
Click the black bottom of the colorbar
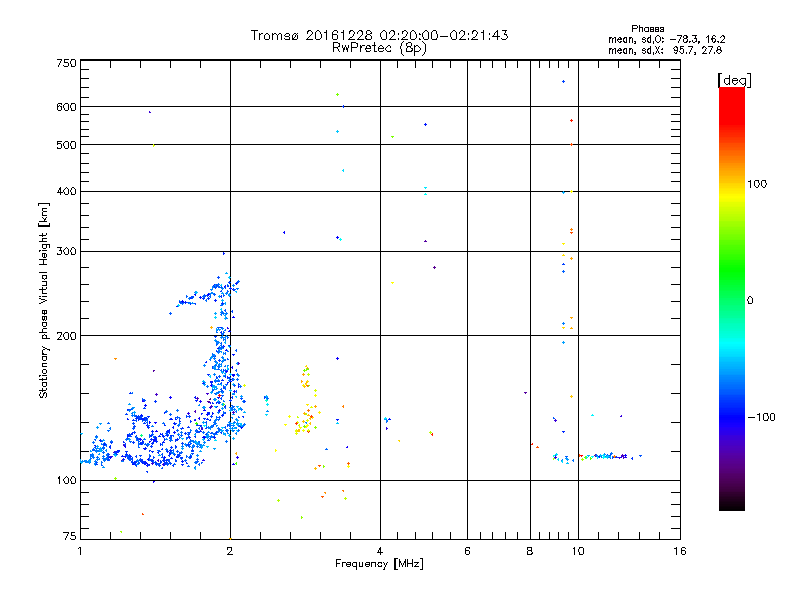pos(732,503)
